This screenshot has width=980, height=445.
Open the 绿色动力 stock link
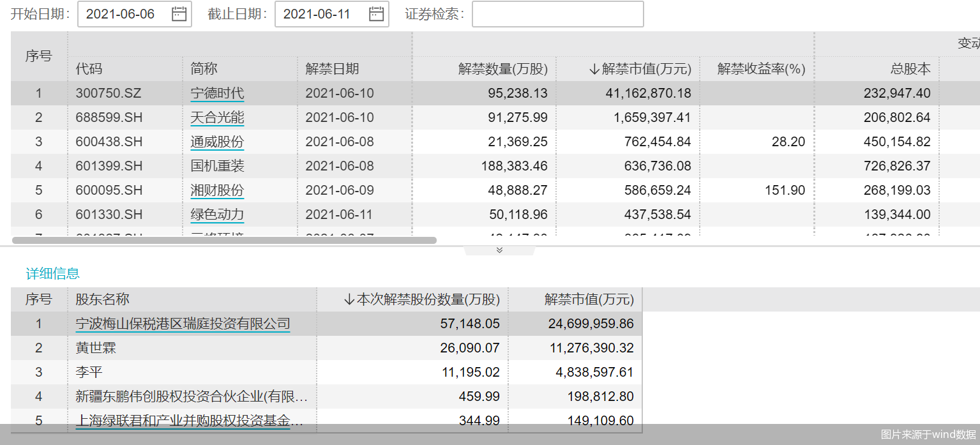217,215
